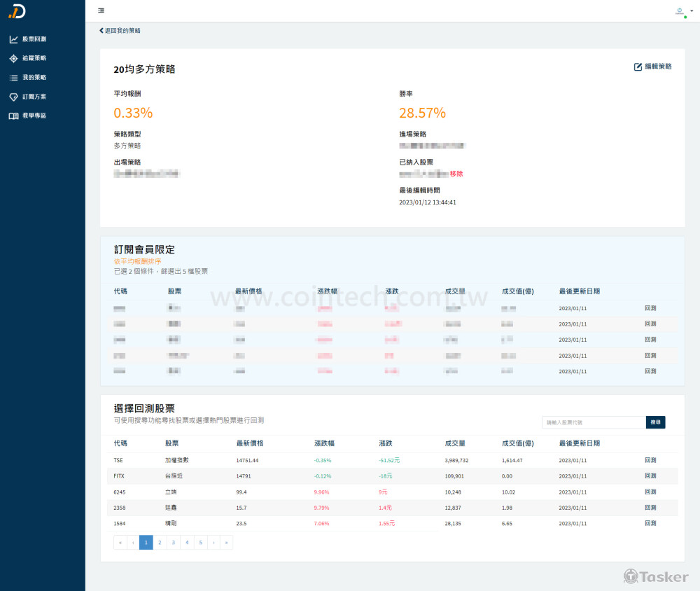700x591 pixels.
Task: Open 我的策略 list icon in sidebar
Action: [14, 78]
